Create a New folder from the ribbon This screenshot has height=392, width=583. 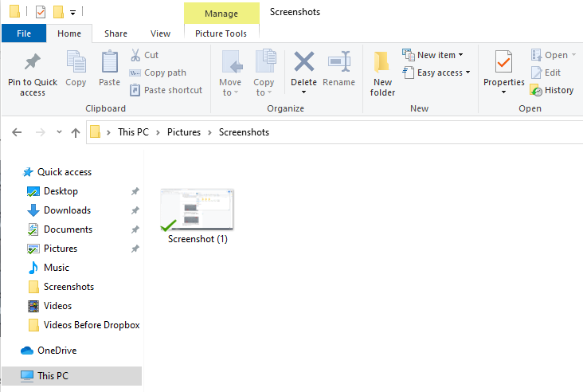382,74
